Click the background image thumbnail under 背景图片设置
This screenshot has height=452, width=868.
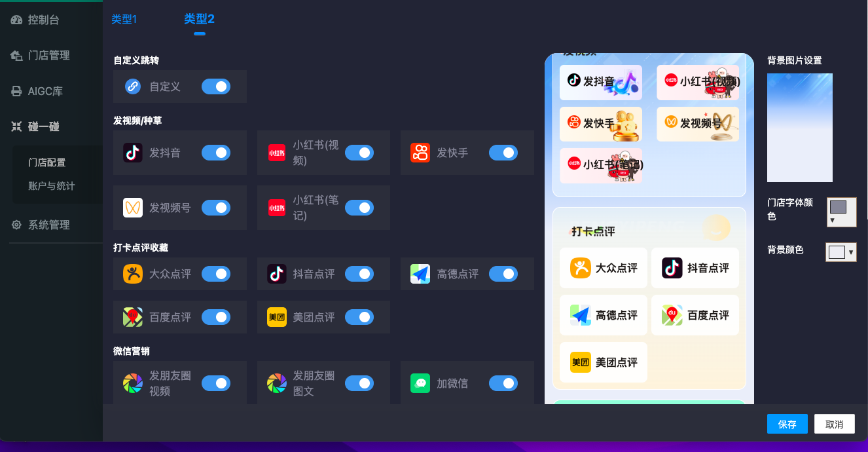point(800,128)
